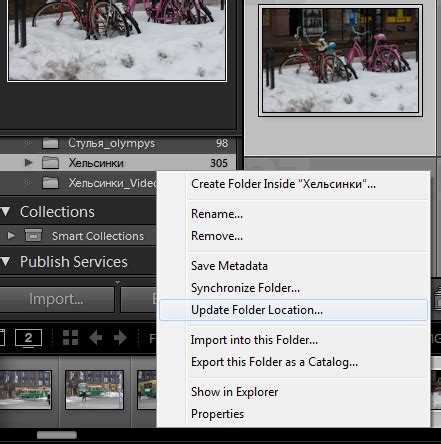Image resolution: width=441 pixels, height=444 pixels.
Task: Go back with the left arrow icon
Action: (96, 338)
